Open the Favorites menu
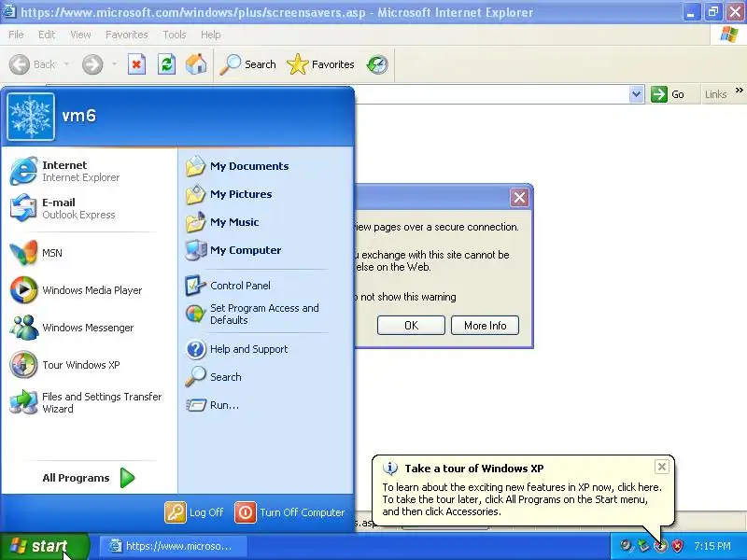The height and width of the screenshot is (560, 747). coord(127,35)
